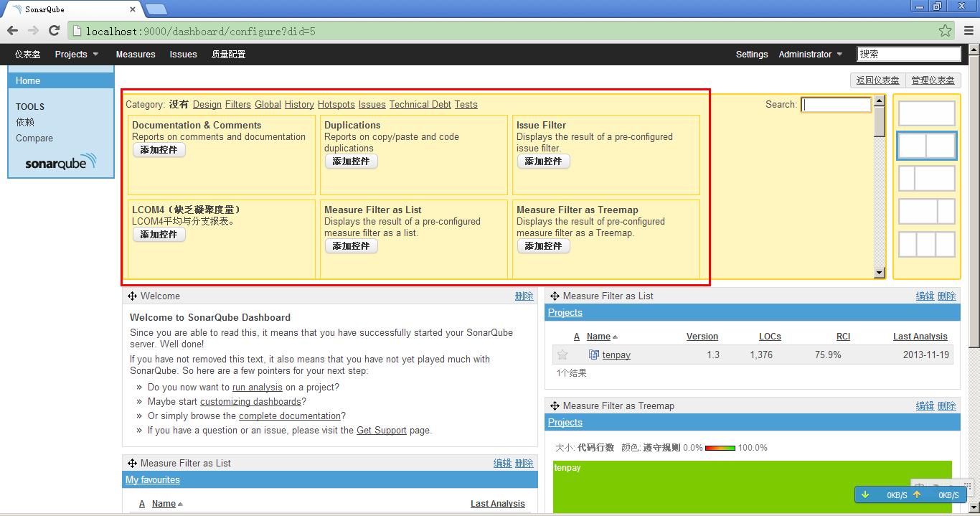Filter widgets by History category

(299, 105)
